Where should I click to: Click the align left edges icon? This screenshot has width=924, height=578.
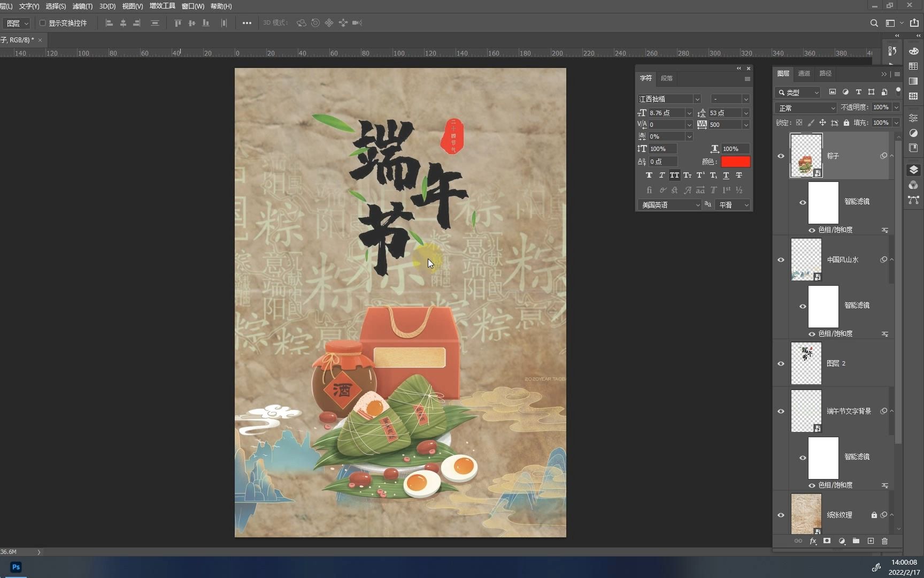point(109,23)
